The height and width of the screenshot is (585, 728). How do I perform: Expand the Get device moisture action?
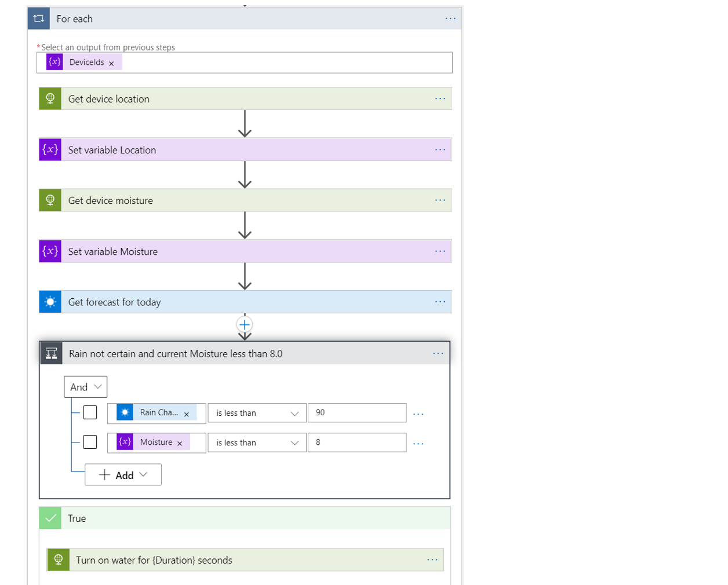pos(245,200)
